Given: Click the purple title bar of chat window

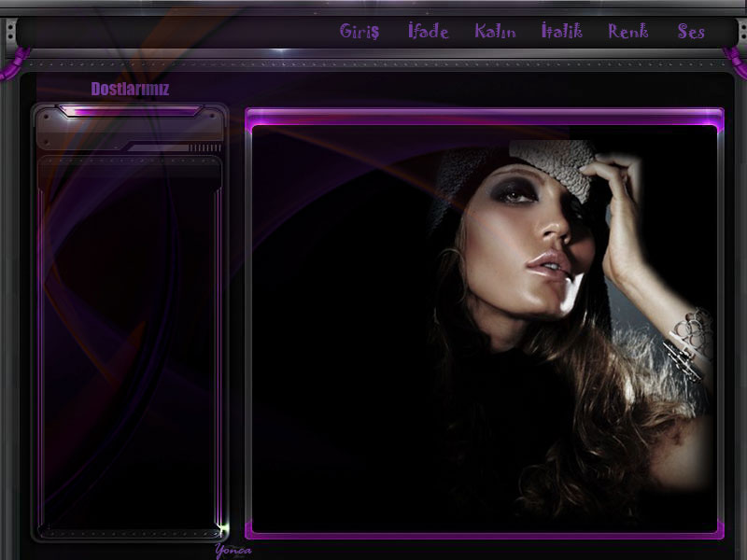Looking at the screenshot, I should 484,117.
